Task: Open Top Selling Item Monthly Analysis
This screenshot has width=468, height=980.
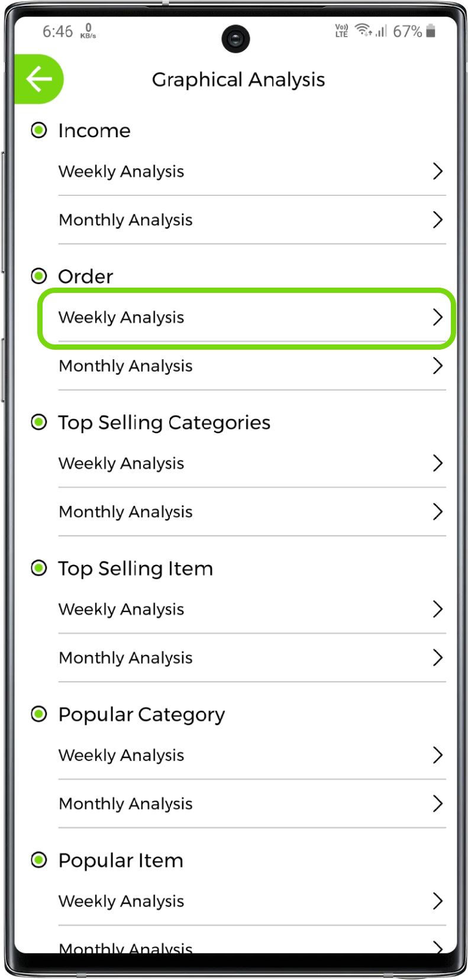Action: click(x=125, y=658)
